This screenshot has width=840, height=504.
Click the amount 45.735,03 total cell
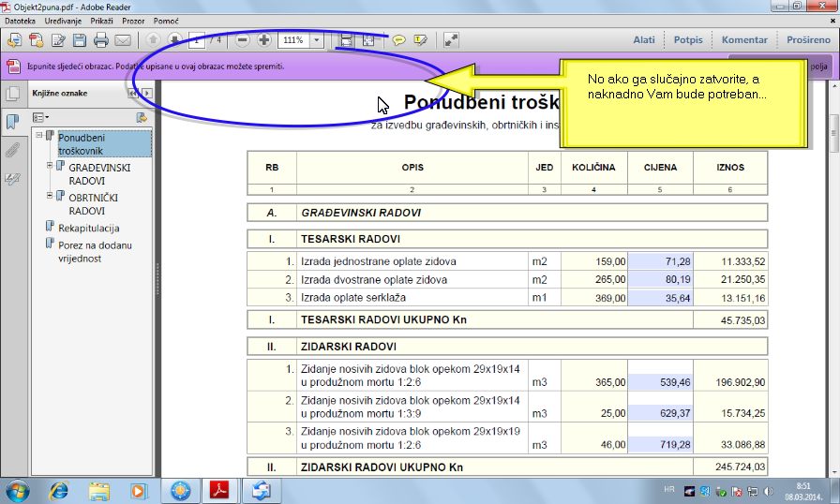coord(730,320)
